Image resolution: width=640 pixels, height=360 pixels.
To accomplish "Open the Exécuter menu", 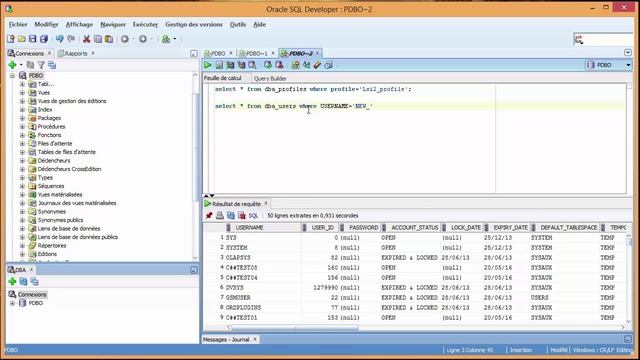I will pos(145,24).
